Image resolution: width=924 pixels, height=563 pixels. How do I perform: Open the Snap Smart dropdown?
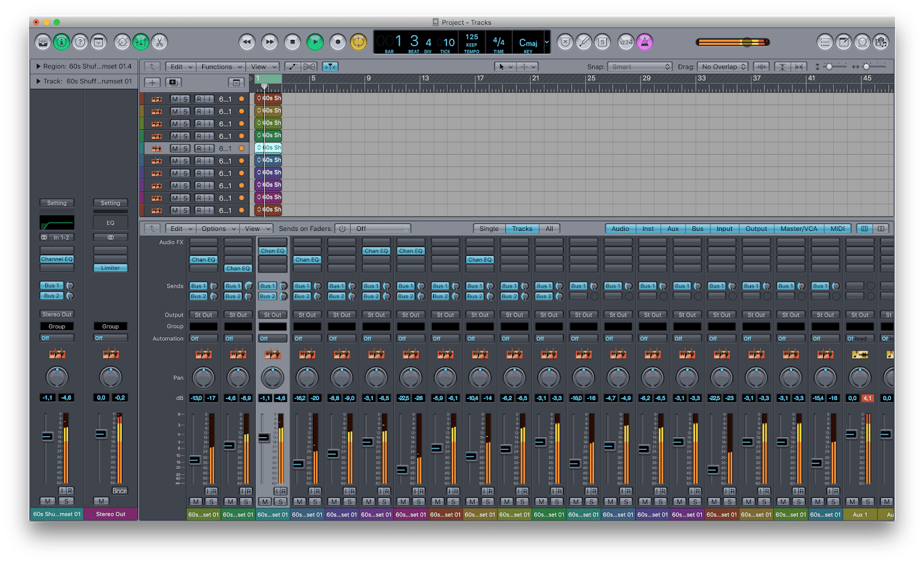pos(640,66)
